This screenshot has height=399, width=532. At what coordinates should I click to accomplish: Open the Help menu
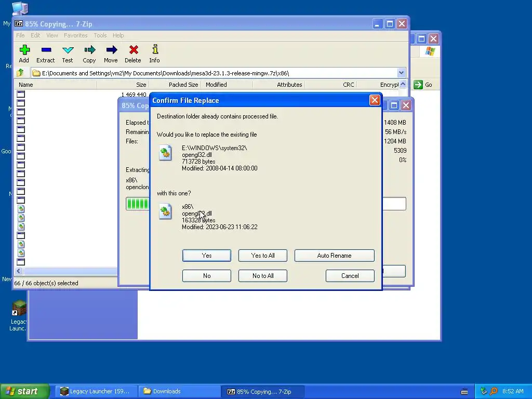tap(118, 35)
